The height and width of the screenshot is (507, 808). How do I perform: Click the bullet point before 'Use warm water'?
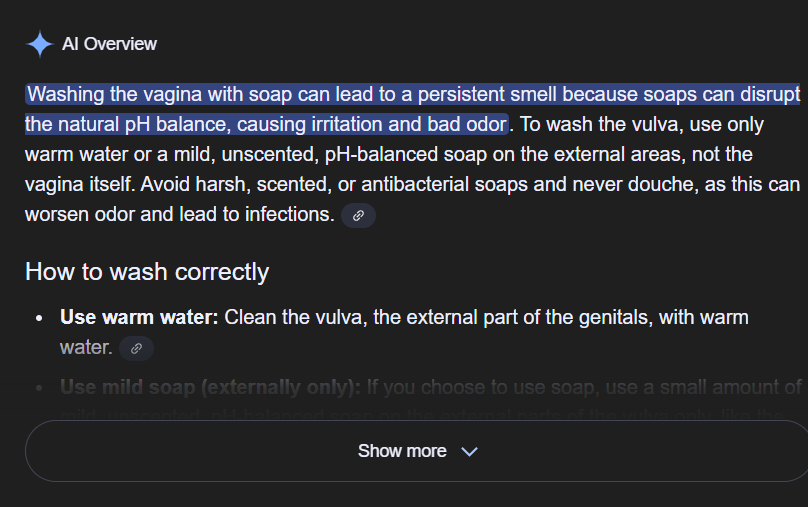(x=38, y=318)
